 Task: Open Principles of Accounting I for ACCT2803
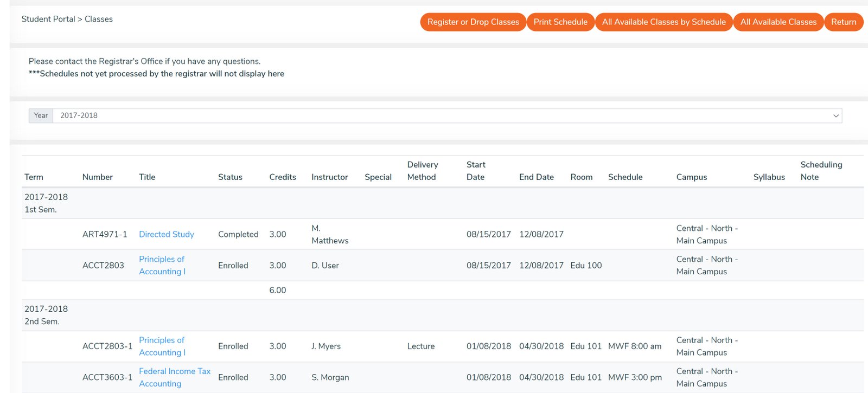point(162,265)
